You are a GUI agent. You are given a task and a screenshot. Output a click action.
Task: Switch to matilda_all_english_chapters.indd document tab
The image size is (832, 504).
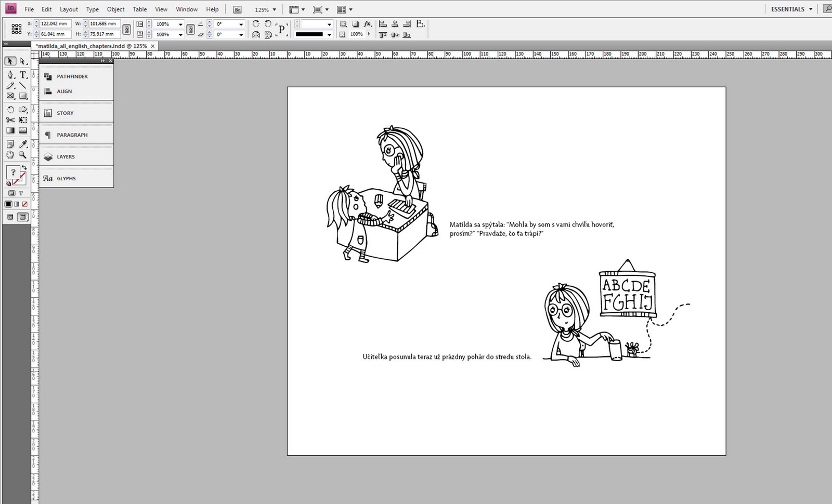[92, 46]
